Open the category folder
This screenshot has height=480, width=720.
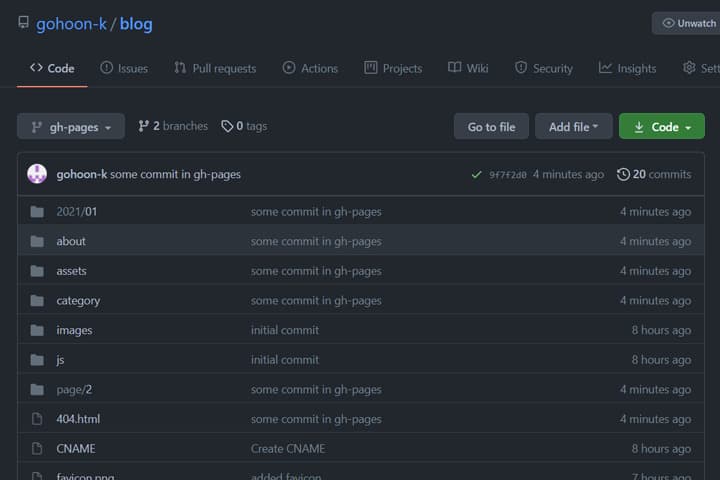tap(78, 301)
